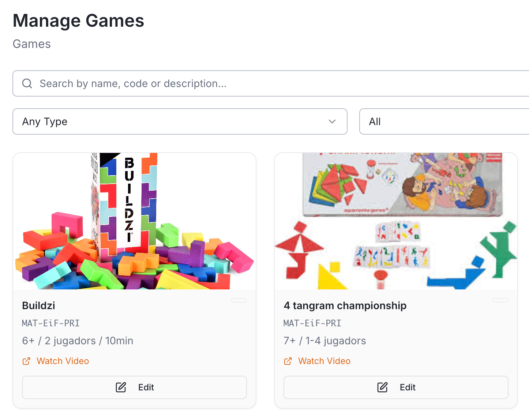Image resolution: width=529 pixels, height=420 pixels.
Task: Select the 4 tangram championship title
Action: [x=345, y=305]
